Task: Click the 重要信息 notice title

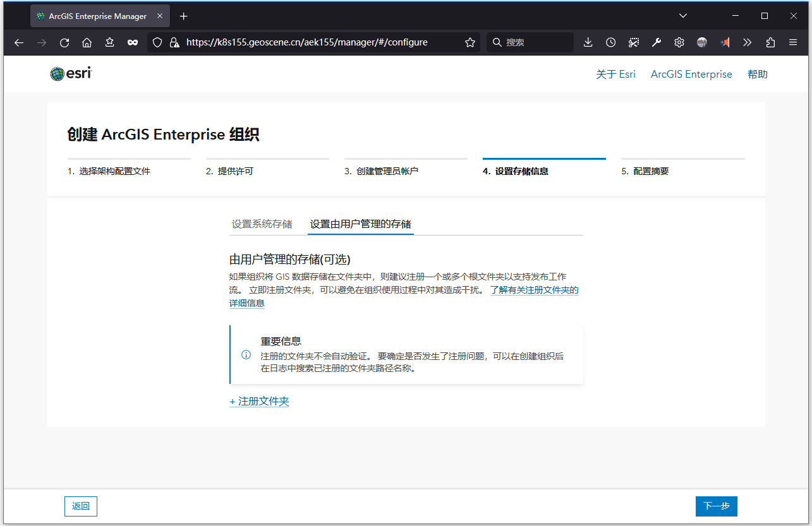Action: coord(281,341)
